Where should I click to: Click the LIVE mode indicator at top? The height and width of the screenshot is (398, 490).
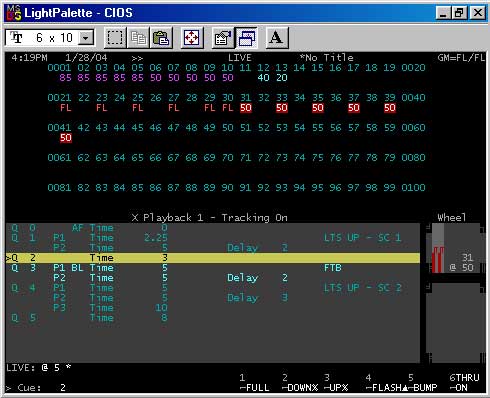point(240,58)
